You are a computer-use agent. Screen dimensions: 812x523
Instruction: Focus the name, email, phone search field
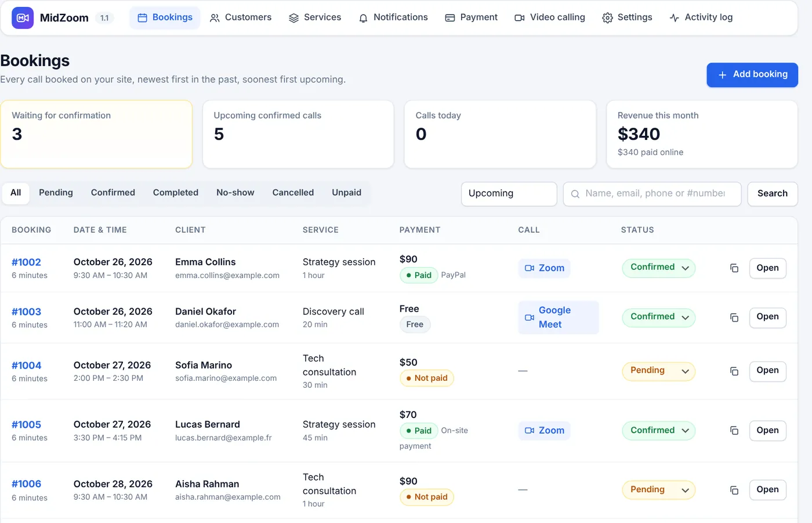coord(652,194)
